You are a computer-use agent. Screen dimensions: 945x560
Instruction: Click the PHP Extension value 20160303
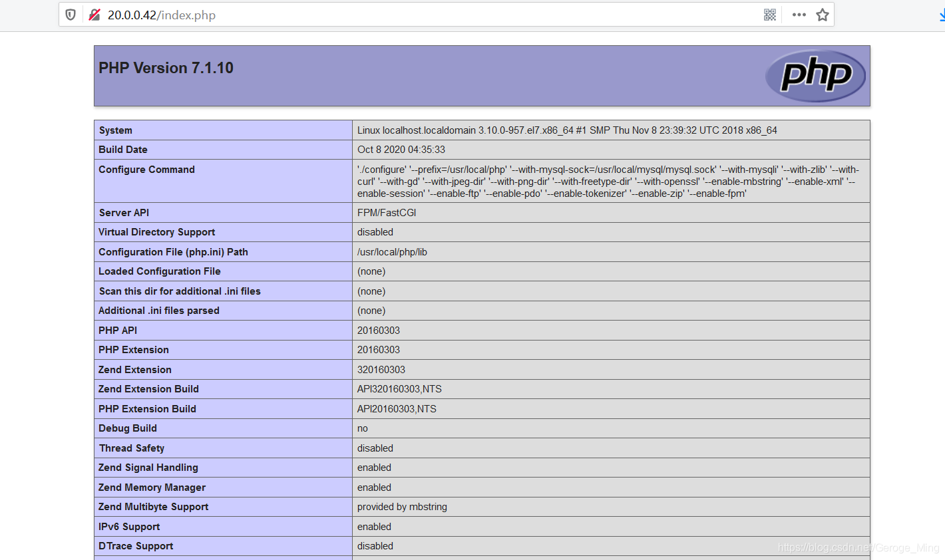(379, 350)
